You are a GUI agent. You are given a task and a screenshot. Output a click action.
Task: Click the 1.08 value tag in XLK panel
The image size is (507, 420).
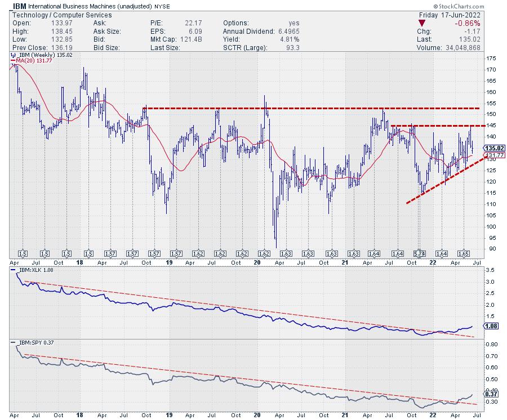click(490, 326)
